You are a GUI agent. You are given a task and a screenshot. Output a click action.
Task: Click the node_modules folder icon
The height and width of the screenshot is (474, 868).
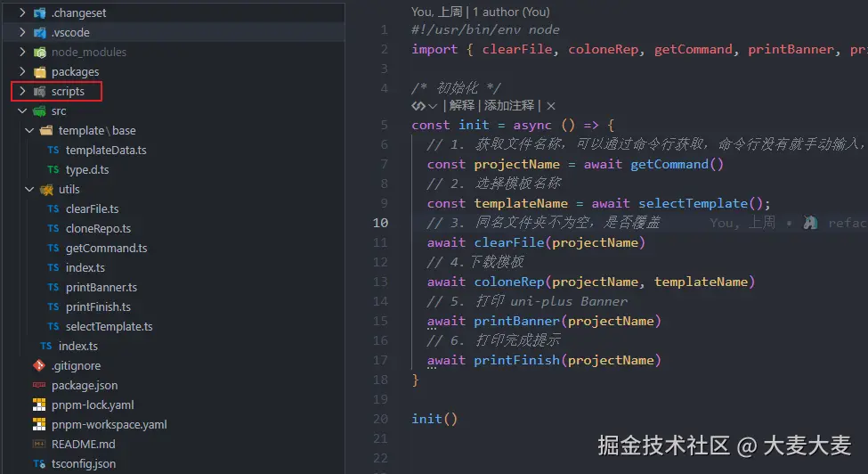click(x=40, y=52)
